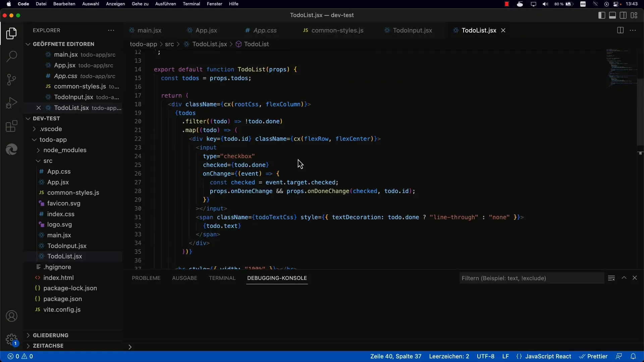Open Explorer more actions ellipsis
This screenshot has height=362, width=644.
click(x=111, y=30)
